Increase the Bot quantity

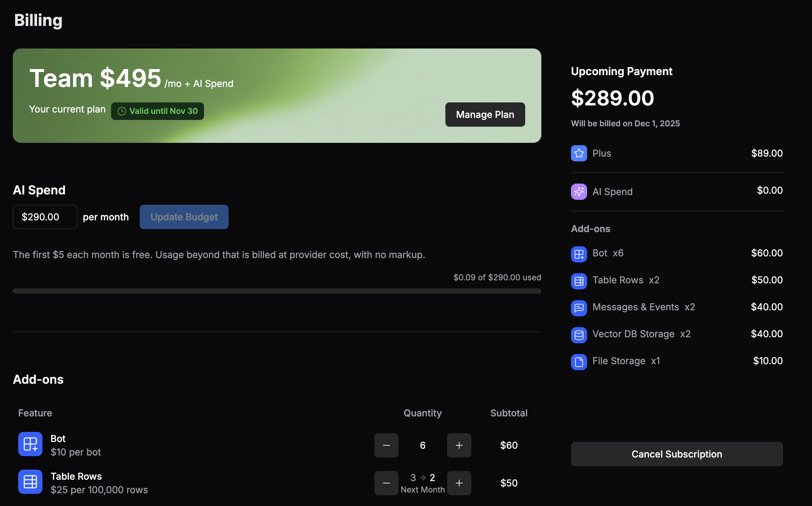pos(459,445)
